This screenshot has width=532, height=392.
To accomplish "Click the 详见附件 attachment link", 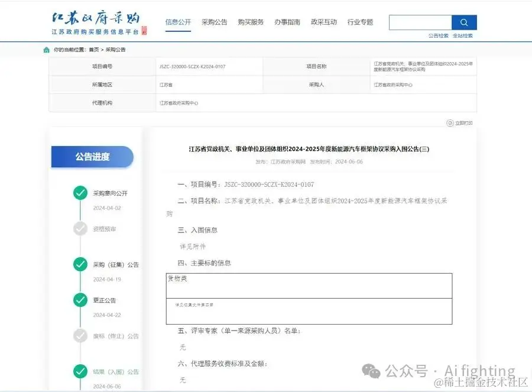I will [x=192, y=246].
